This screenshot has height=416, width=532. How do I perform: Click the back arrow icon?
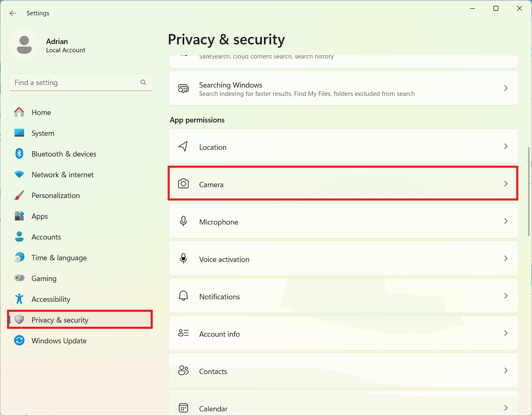click(13, 13)
